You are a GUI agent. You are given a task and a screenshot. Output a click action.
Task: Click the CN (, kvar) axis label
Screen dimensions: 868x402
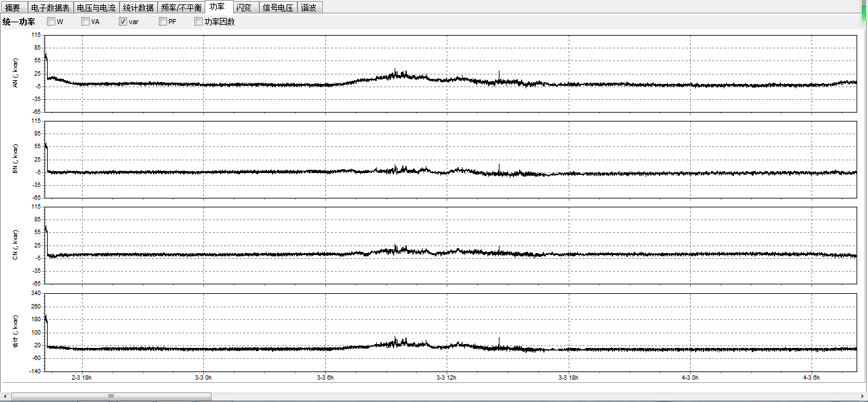pyautogui.click(x=15, y=245)
